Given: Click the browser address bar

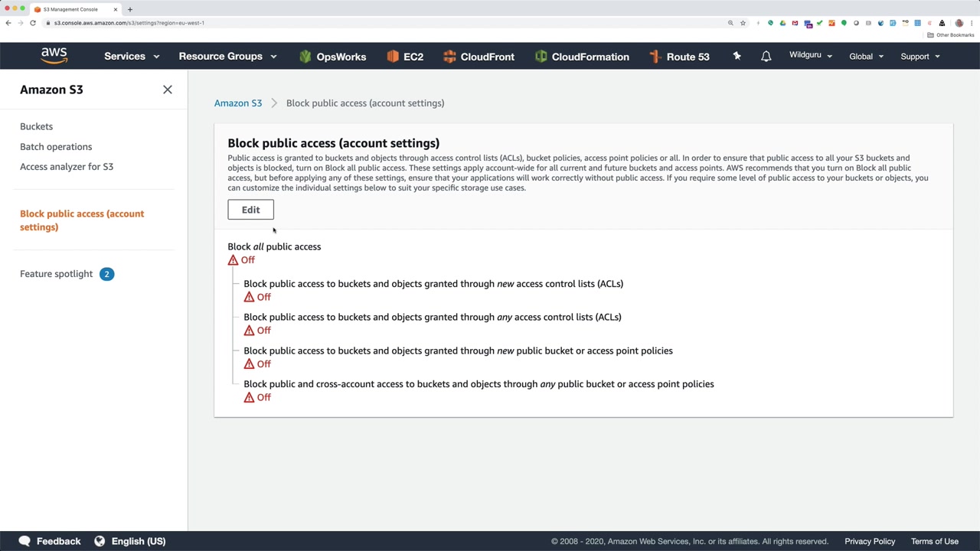Looking at the screenshot, I should click(383, 23).
